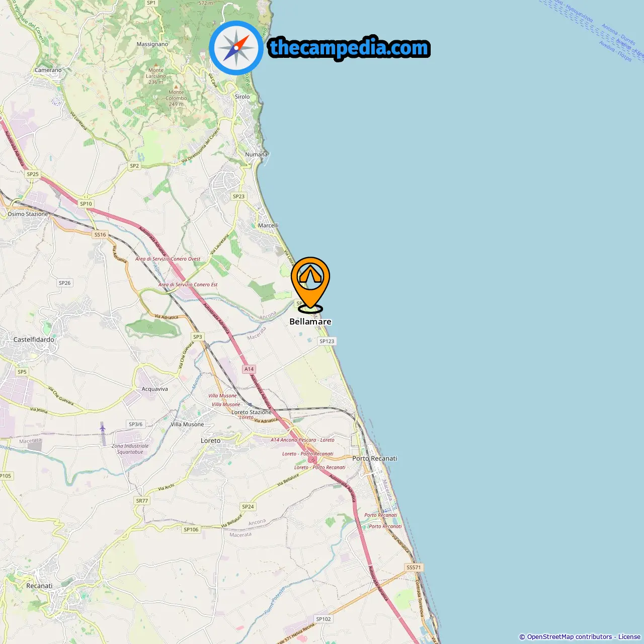Click the A14 motorway shield
644x644 pixels.
tap(249, 369)
